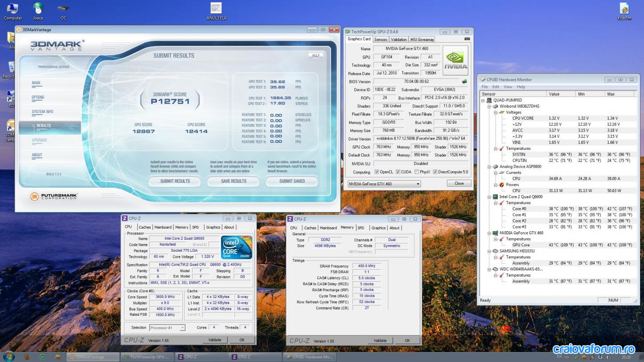Open the Windows Start orb
Screen dimensions: 644x362
coord(9,357)
